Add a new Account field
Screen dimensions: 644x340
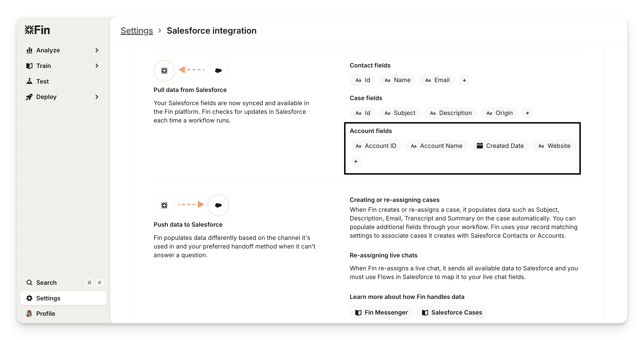(x=356, y=162)
